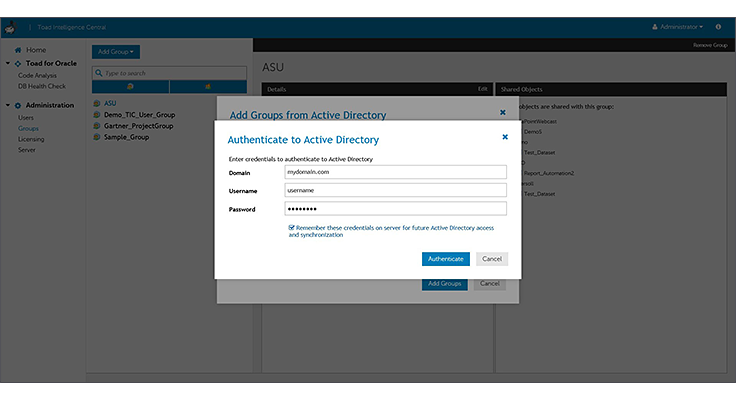The height and width of the screenshot is (399, 736).
Task: Select the Demo_TIC_User_Group row
Action: pos(139,115)
